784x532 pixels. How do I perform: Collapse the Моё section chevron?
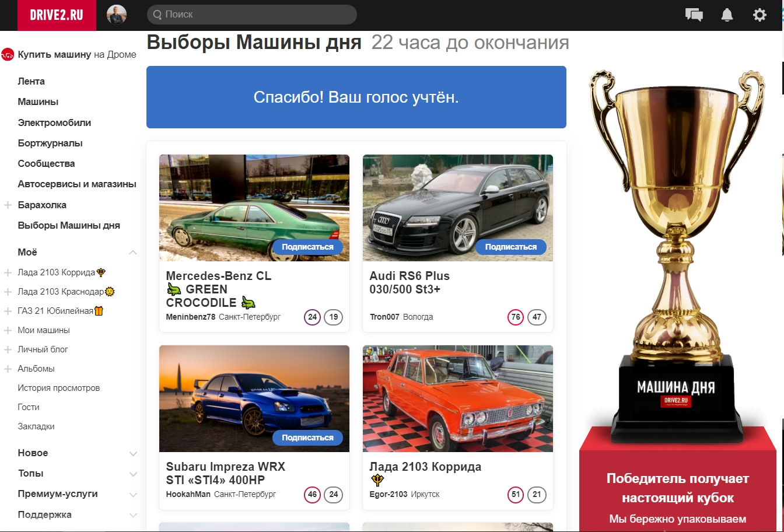133,253
